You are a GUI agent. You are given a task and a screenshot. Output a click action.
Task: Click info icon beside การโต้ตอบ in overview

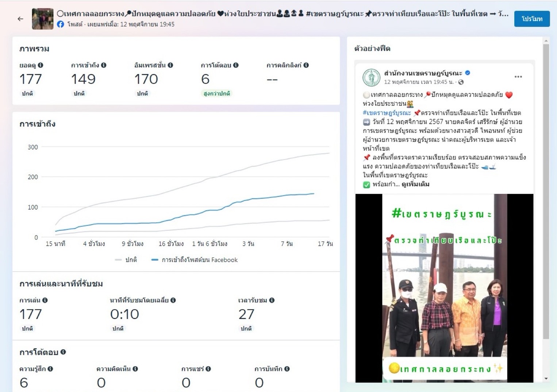point(236,65)
